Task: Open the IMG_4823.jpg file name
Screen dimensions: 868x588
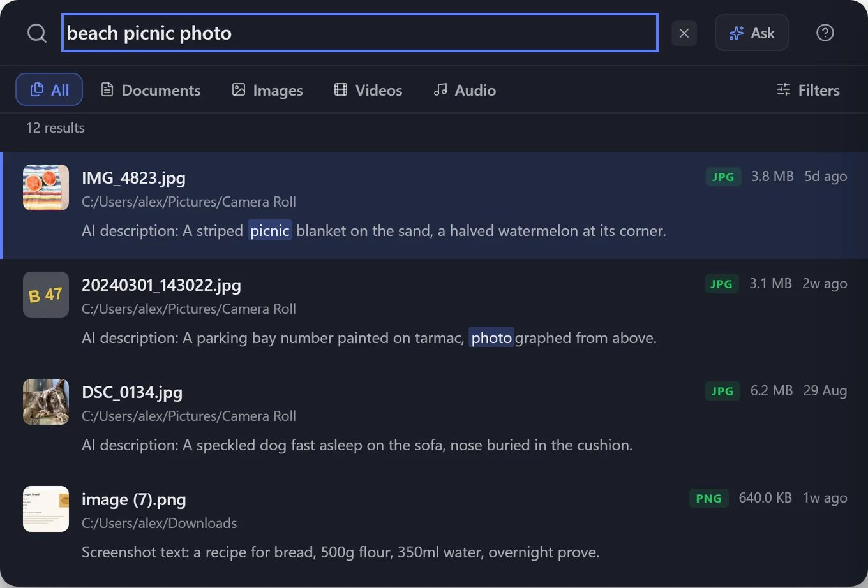Action: (x=133, y=177)
